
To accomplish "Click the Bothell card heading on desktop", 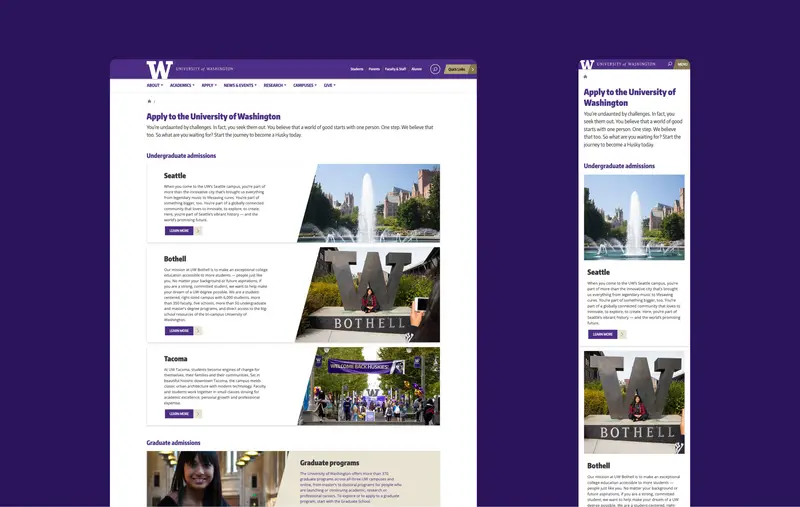I will tap(175, 259).
